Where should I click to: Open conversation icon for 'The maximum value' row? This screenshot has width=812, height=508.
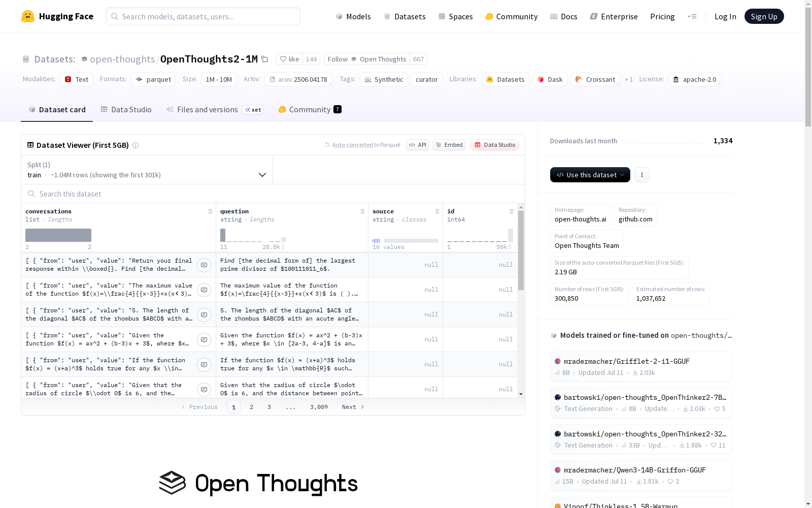pyautogui.click(x=204, y=290)
